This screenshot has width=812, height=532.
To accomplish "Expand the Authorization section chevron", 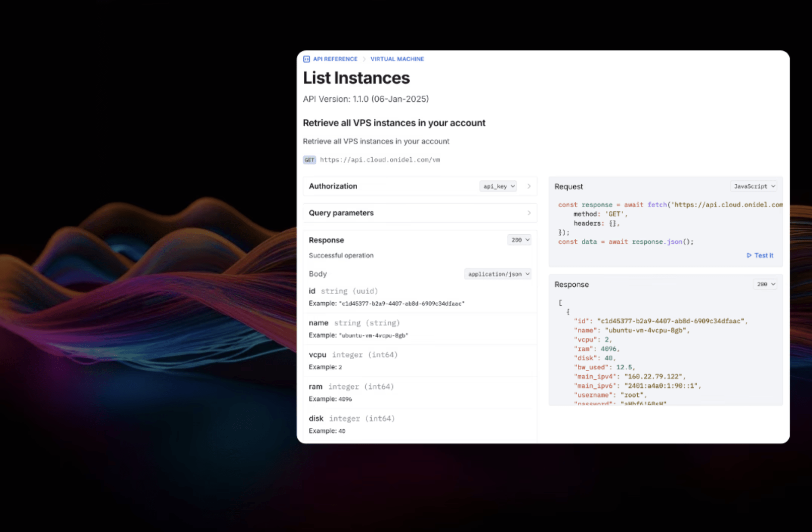I will click(x=529, y=186).
